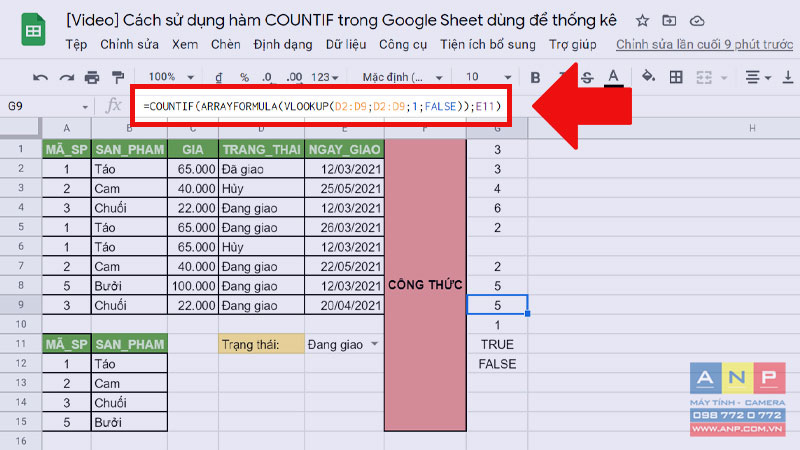Open the fill color picker

pyautogui.click(x=648, y=77)
